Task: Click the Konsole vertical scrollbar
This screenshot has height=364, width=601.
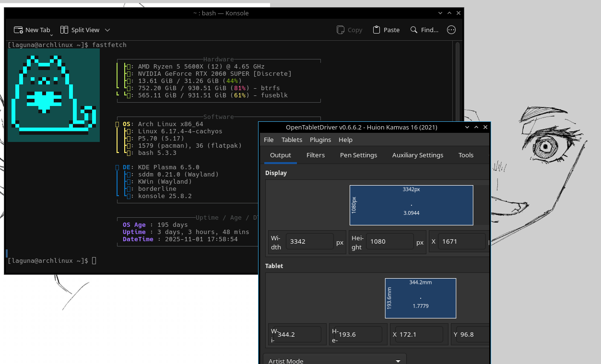Action: pos(458,82)
